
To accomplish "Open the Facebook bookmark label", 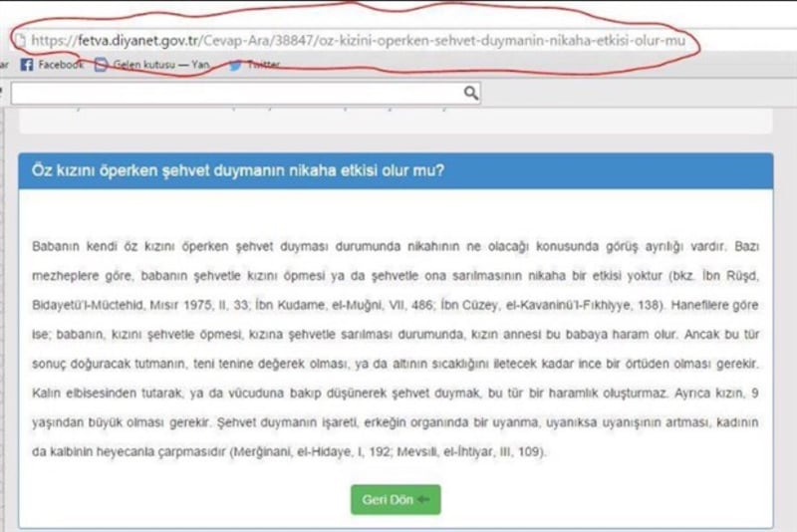I will coord(61,65).
